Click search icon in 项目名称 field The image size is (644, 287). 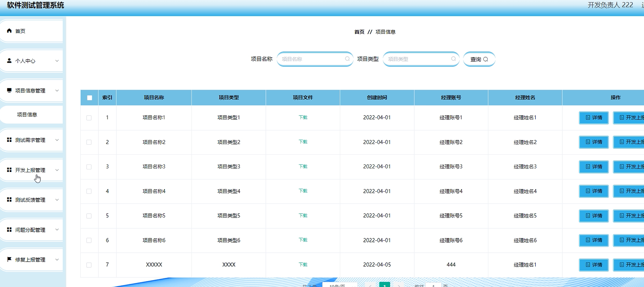tap(347, 59)
